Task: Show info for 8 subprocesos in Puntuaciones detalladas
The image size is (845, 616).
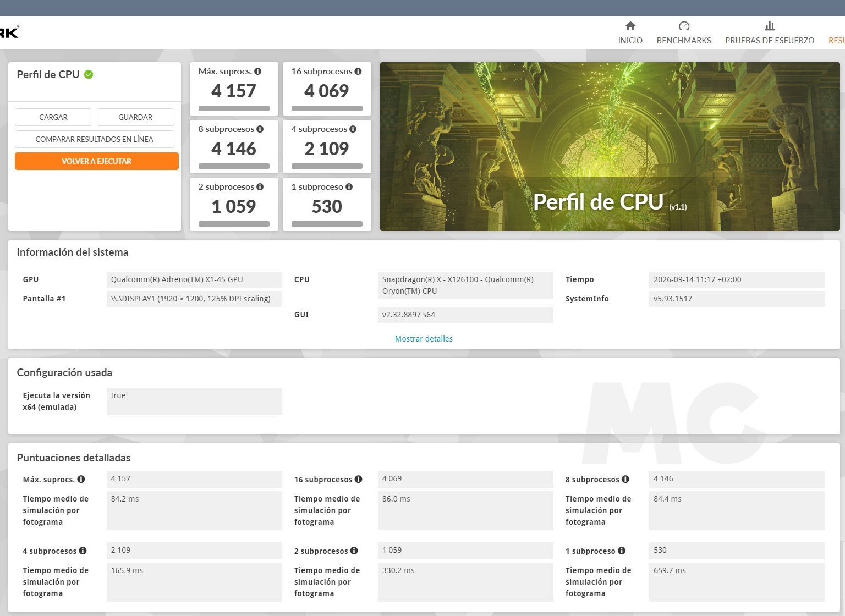Action: 625,479
